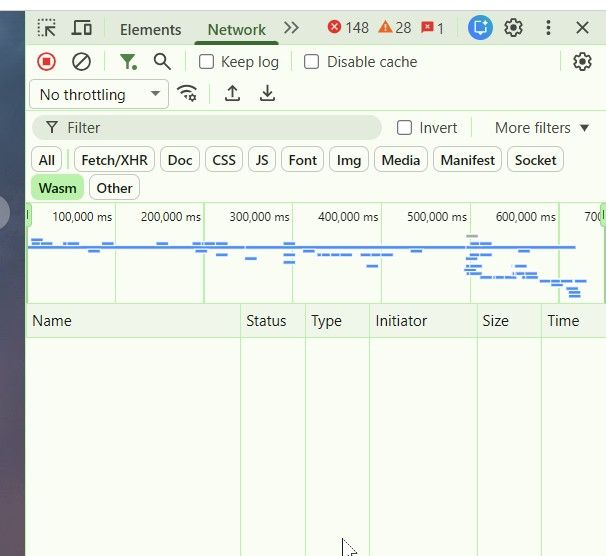
Task: Import a HAR file with the upload icon
Action: [x=232, y=94]
